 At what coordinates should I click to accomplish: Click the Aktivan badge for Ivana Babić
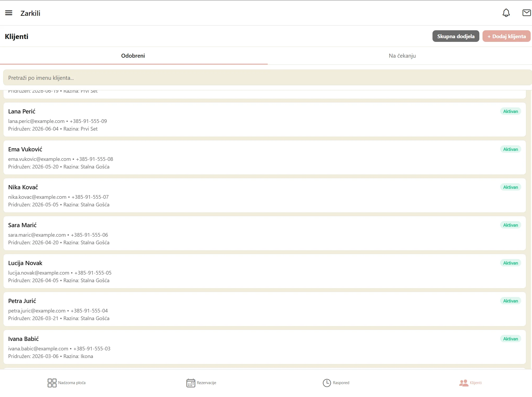pyautogui.click(x=510, y=339)
